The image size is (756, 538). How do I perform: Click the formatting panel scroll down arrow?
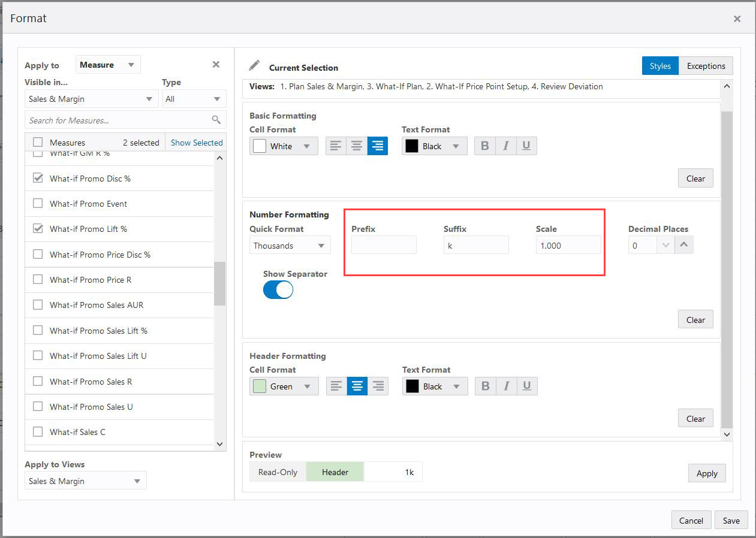click(x=727, y=434)
